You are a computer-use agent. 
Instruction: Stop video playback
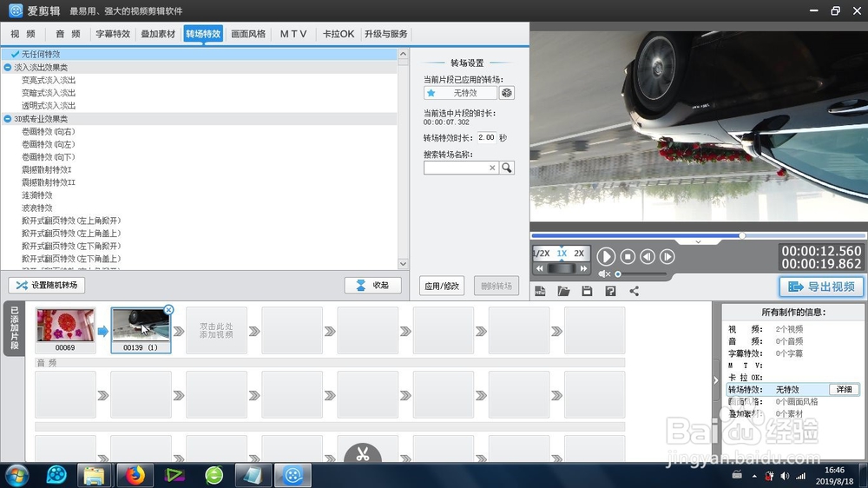[628, 256]
